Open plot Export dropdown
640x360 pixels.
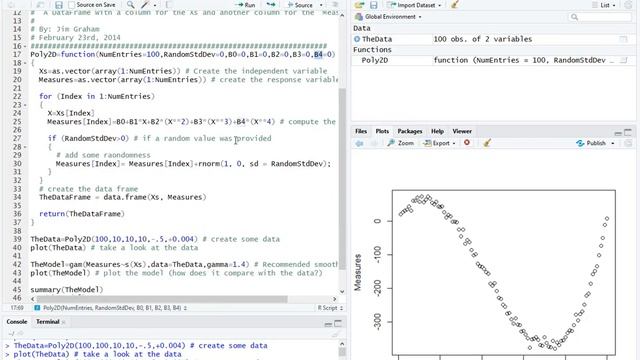point(439,143)
